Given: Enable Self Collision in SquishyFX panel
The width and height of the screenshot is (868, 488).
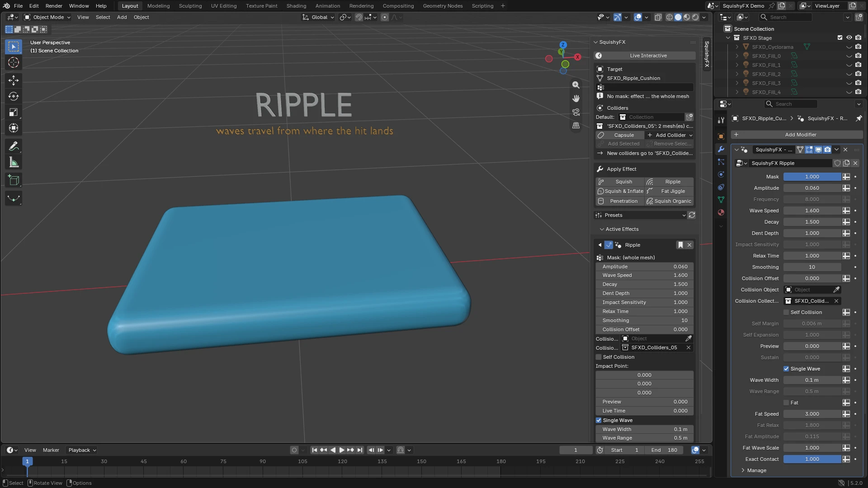Looking at the screenshot, I should [x=599, y=357].
